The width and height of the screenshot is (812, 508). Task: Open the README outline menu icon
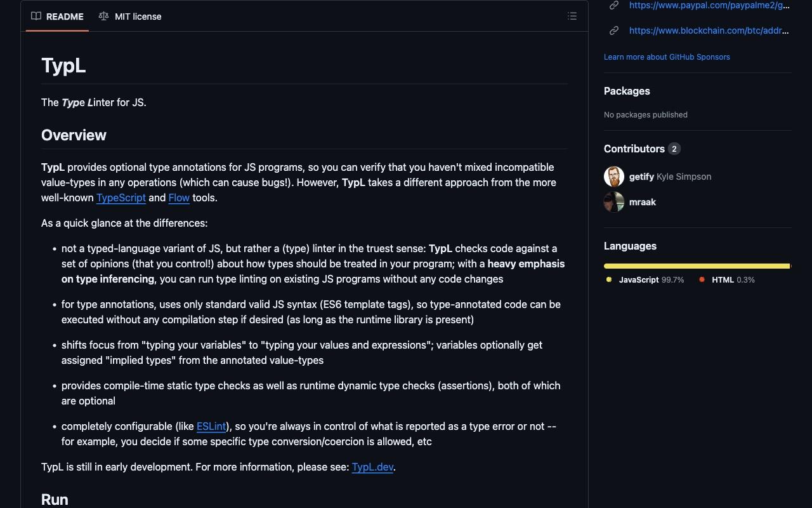pyautogui.click(x=572, y=17)
